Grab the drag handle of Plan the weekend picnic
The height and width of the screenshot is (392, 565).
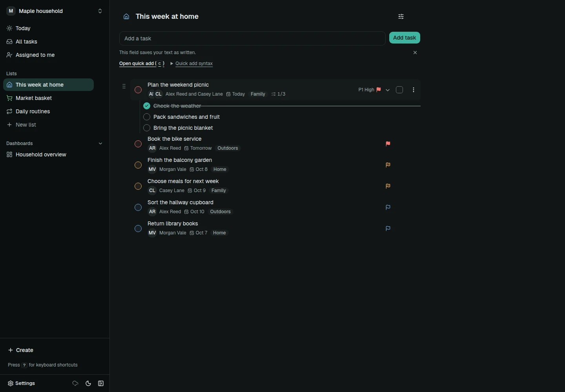[x=124, y=86]
